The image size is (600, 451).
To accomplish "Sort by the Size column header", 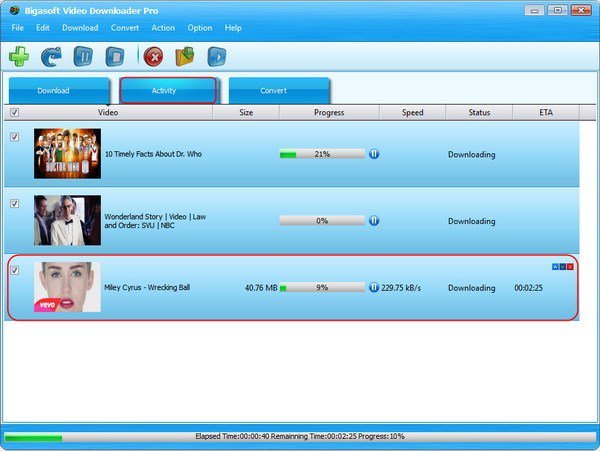I will [246, 112].
